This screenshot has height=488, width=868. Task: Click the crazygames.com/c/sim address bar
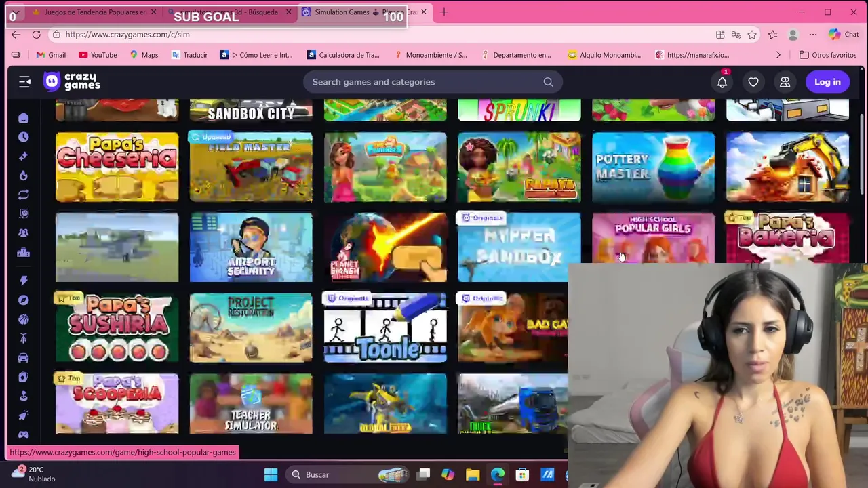click(380, 35)
